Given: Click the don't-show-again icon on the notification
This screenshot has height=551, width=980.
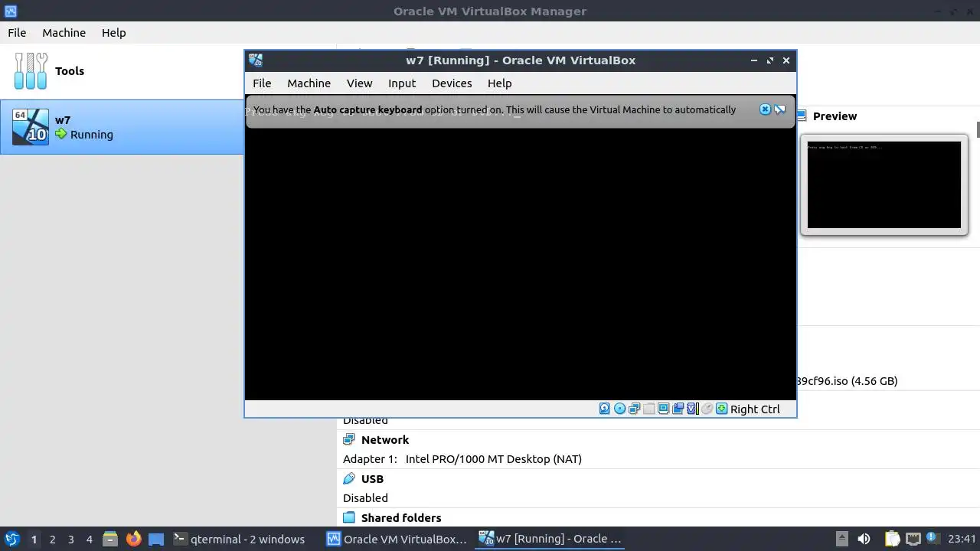Looking at the screenshot, I should (x=779, y=109).
